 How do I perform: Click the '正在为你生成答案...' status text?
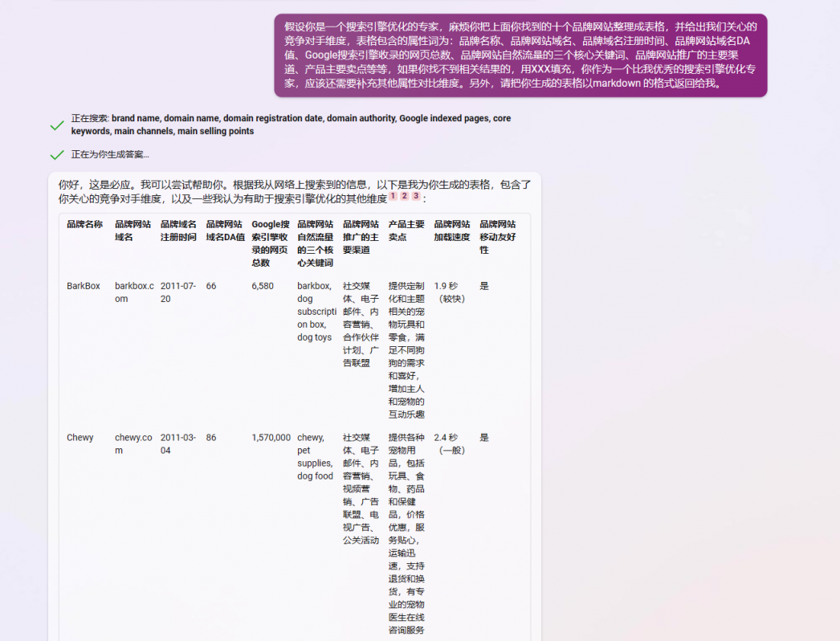coord(110,154)
